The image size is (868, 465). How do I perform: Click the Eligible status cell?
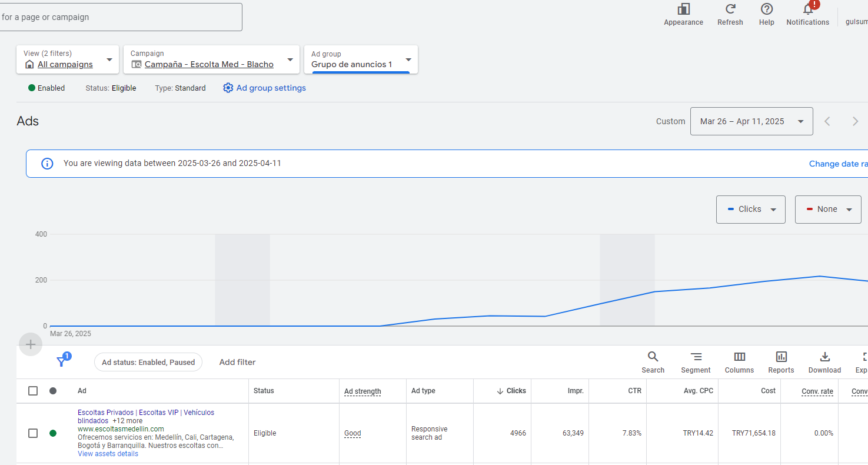pos(265,433)
